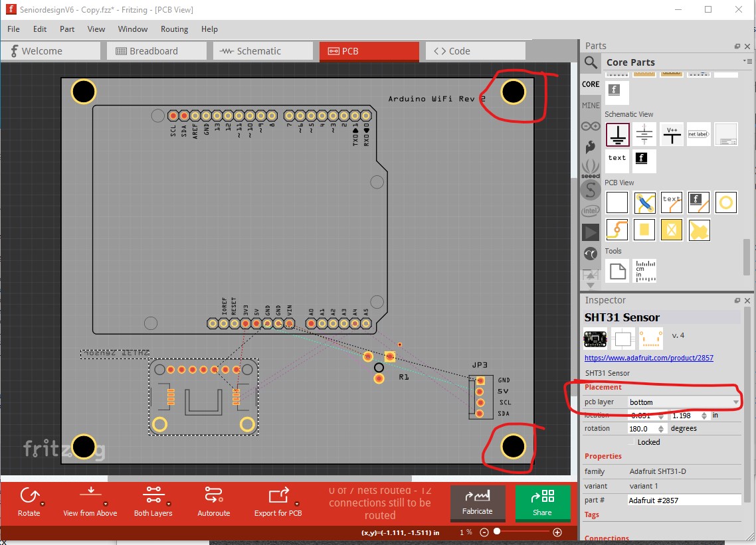756x545 pixels.
Task: Open the Both Layers dropdown arrow
Action: tap(169, 504)
